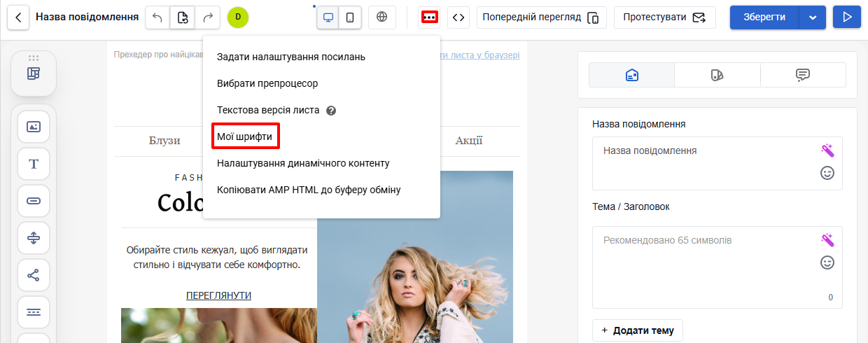Click the Додати тему button
The height and width of the screenshot is (343, 868).
(638, 330)
